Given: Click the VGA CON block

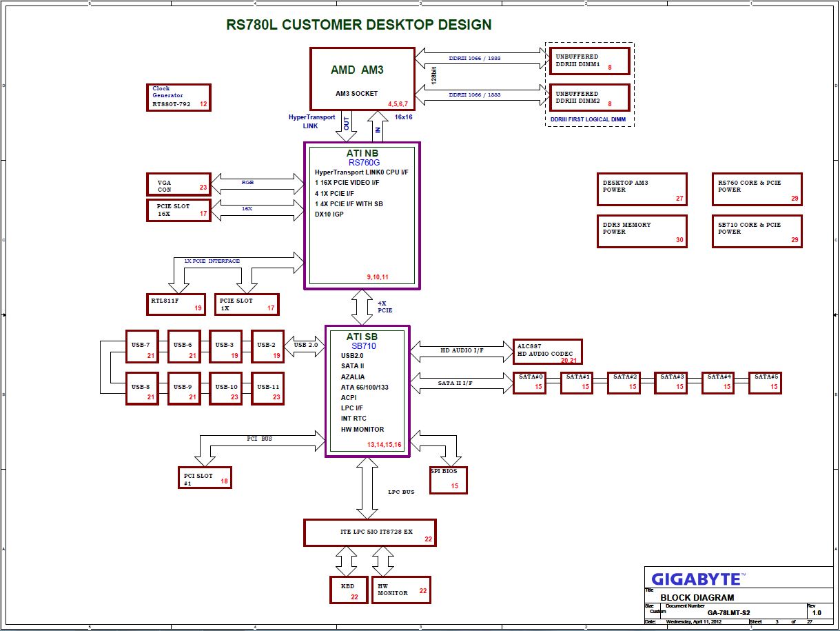Looking at the screenshot, I should tap(178, 185).
